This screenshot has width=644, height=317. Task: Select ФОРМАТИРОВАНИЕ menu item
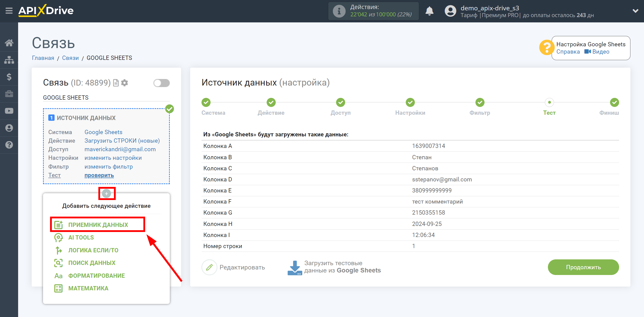(x=97, y=276)
